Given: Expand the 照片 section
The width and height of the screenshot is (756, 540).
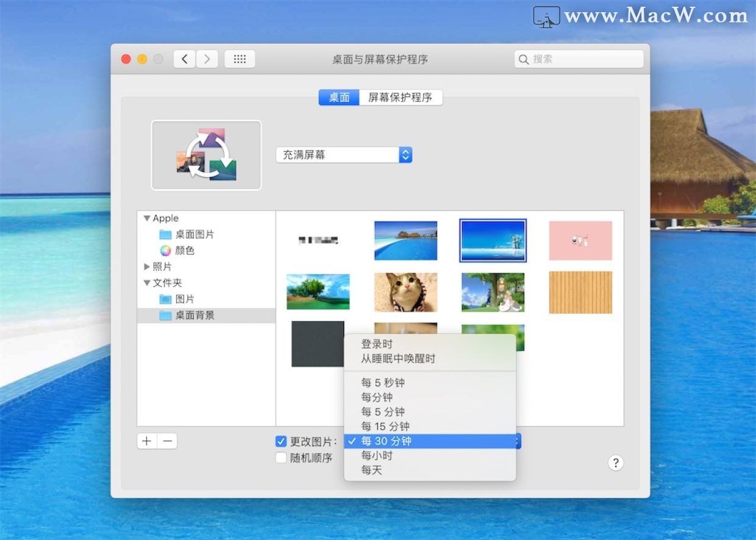Looking at the screenshot, I should [146, 266].
